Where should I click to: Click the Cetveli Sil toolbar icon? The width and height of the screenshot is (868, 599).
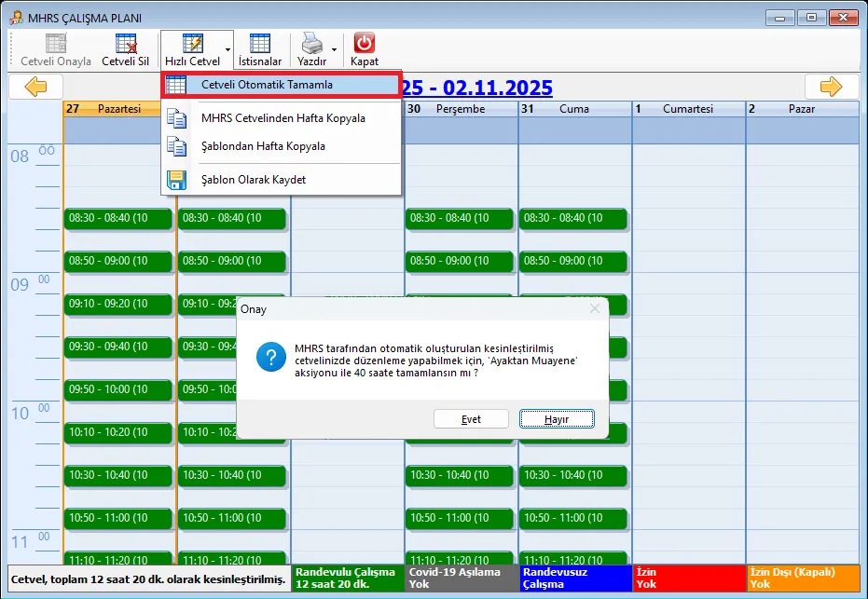pos(126,43)
